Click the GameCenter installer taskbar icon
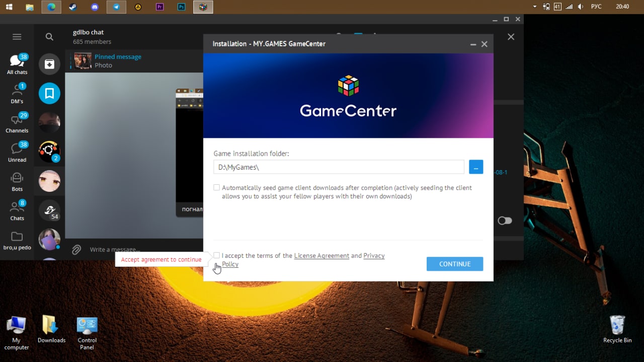The image size is (644, 362). tap(203, 7)
